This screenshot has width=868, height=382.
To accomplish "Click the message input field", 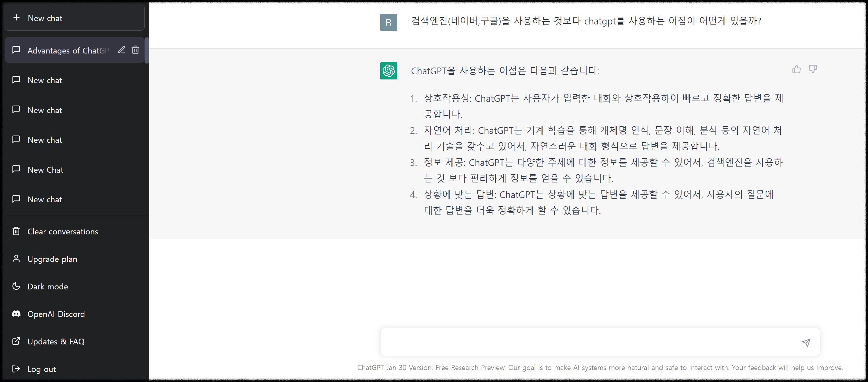I will (x=600, y=342).
